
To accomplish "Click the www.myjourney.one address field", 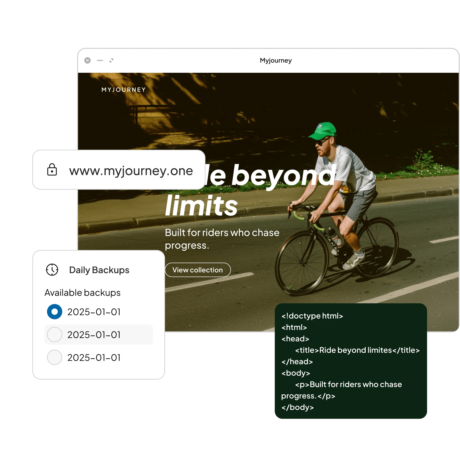I will tap(131, 171).
